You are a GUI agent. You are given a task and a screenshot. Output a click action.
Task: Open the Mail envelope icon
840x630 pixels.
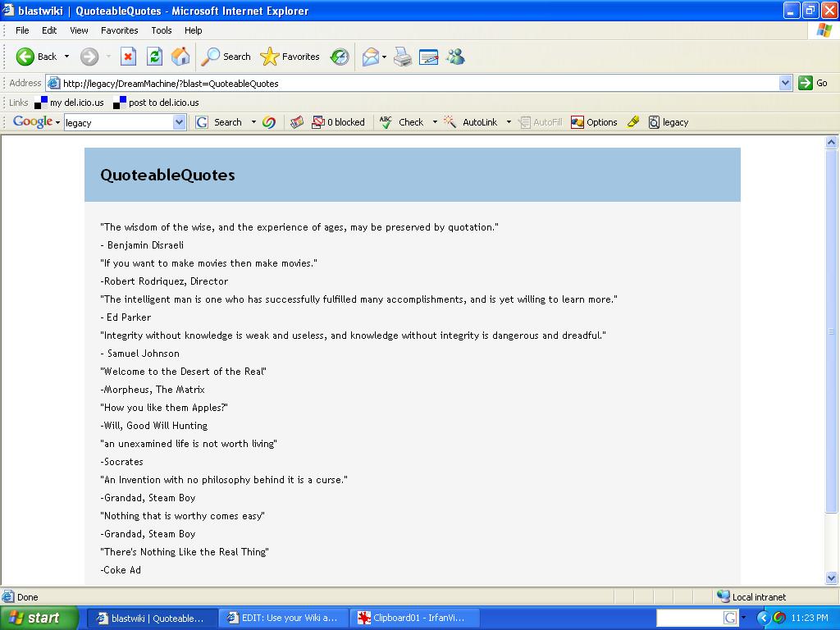[x=370, y=57]
